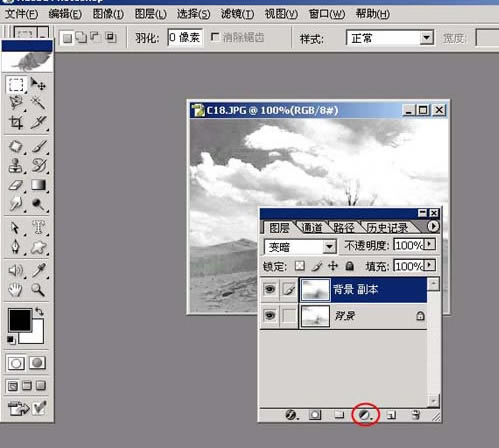Toggle lock transparent pixels
The width and height of the screenshot is (499, 448).
[x=299, y=266]
